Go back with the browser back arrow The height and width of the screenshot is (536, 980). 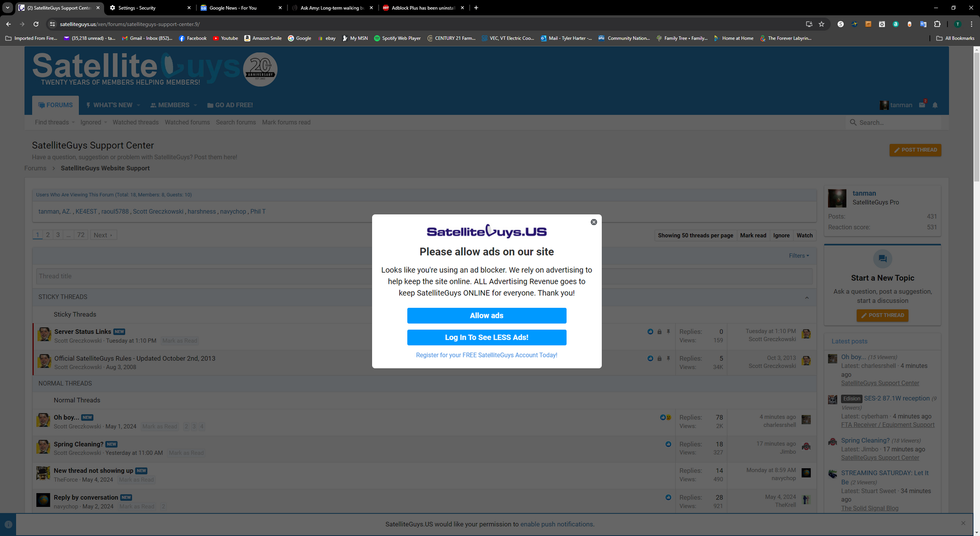[8, 24]
